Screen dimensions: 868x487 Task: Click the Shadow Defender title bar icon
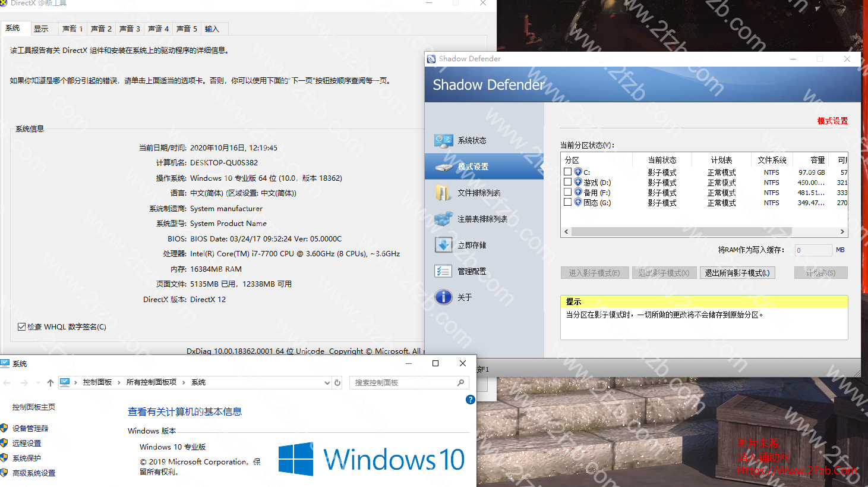[x=431, y=59]
